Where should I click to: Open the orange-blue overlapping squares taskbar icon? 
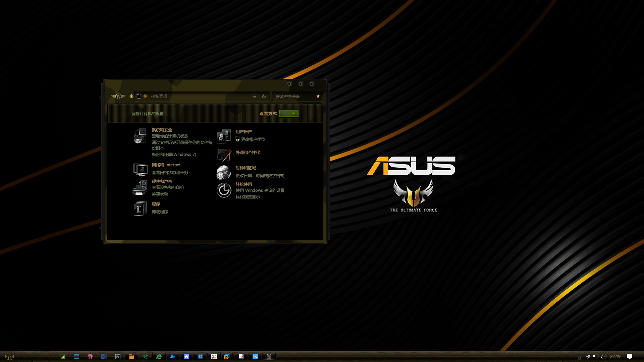click(227, 357)
